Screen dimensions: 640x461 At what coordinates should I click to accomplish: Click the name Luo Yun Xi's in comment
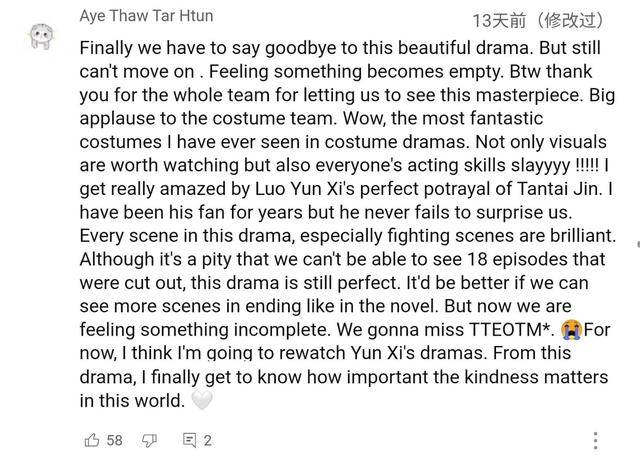click(305, 189)
